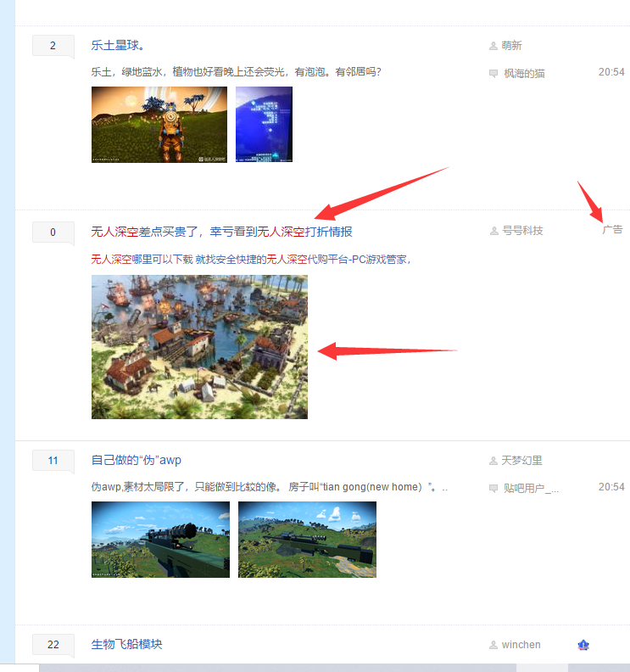Click the reply bubble icon beside 枫海的猫
Screen dimensions: 630x672
point(493,74)
